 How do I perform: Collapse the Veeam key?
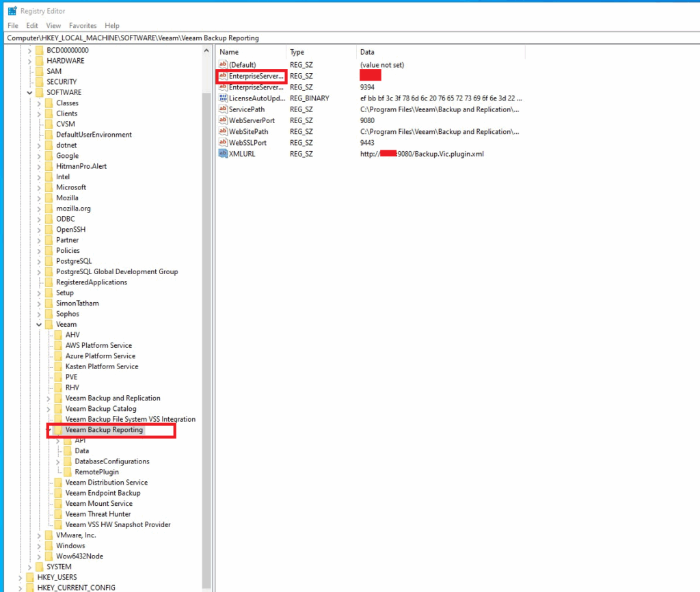pyautogui.click(x=39, y=325)
